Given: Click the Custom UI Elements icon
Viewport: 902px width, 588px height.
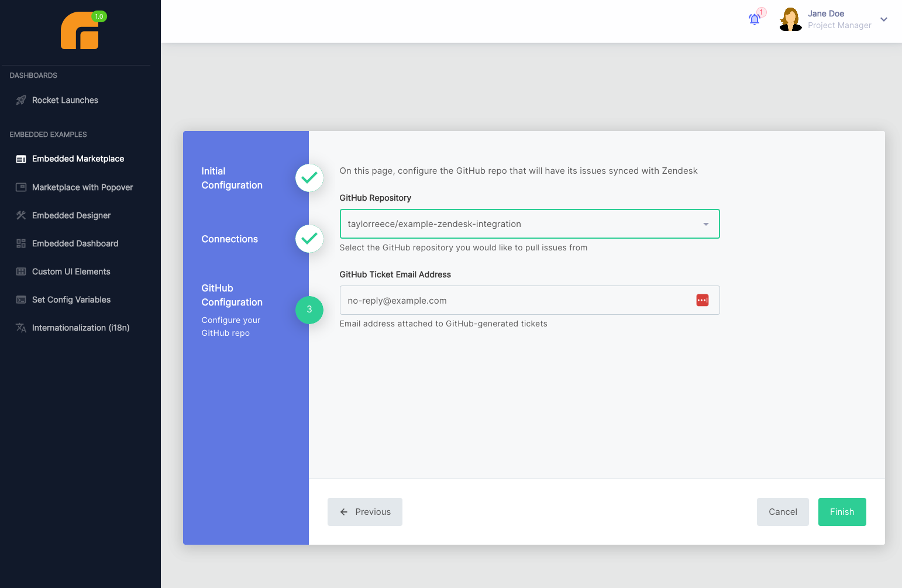Looking at the screenshot, I should pyautogui.click(x=20, y=271).
